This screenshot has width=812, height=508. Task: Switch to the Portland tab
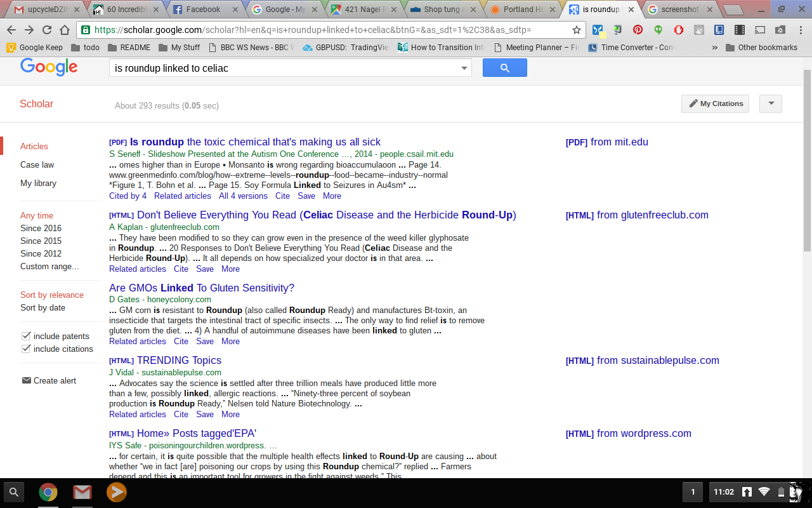pyautogui.click(x=522, y=10)
